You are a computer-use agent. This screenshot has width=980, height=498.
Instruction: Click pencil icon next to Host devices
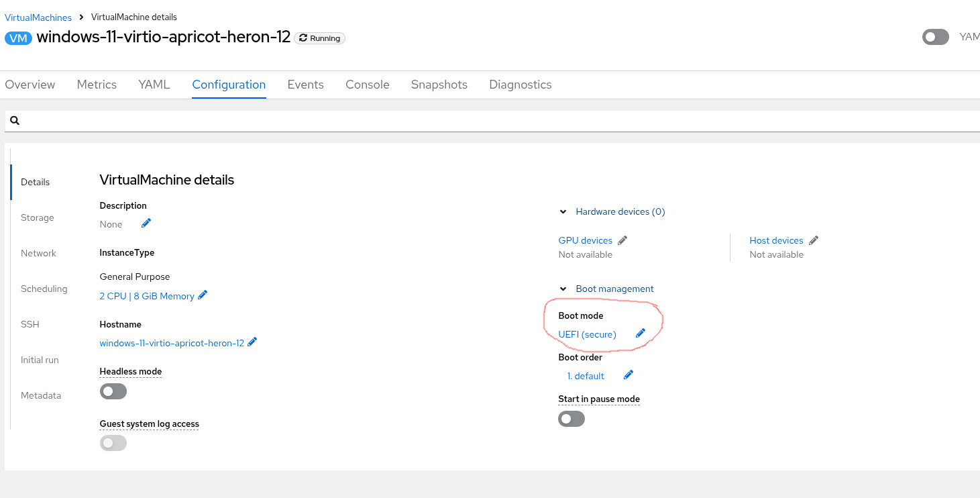click(814, 240)
